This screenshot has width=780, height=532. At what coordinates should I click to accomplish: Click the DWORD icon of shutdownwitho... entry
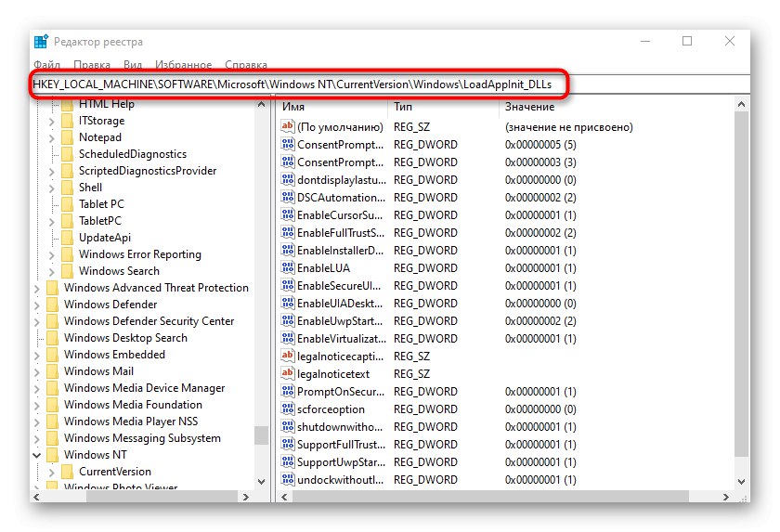click(x=288, y=426)
